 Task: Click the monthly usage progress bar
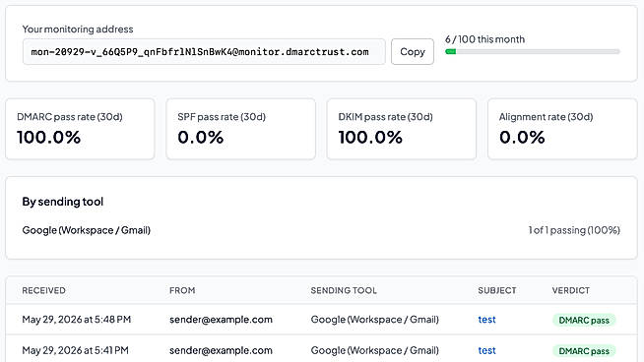(x=533, y=52)
